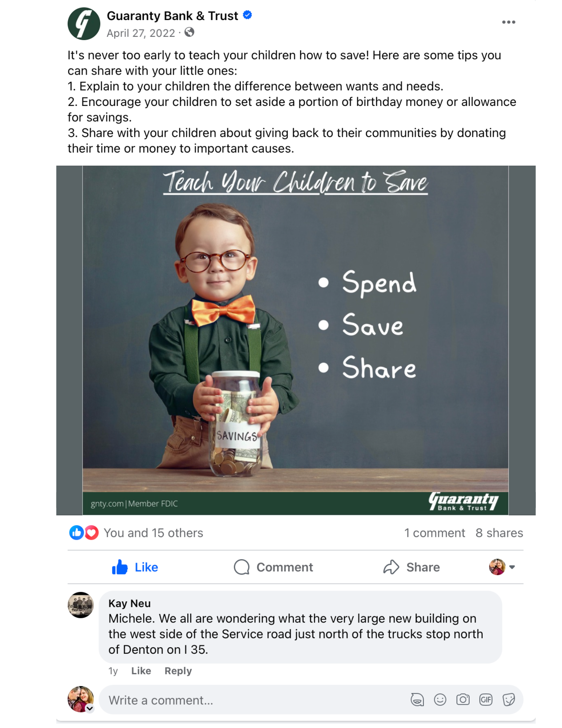Open the April 27, 2022 post date
The width and height of the screenshot is (562, 728).
click(x=141, y=33)
